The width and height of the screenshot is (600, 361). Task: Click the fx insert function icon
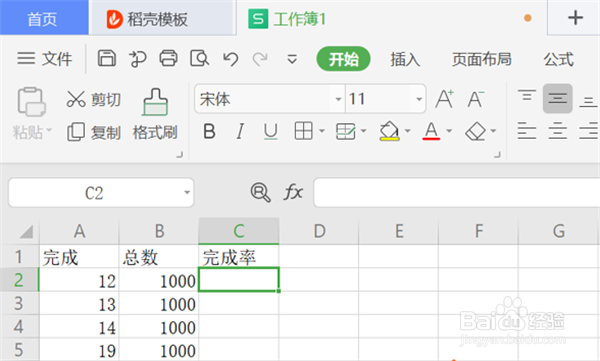[x=293, y=192]
